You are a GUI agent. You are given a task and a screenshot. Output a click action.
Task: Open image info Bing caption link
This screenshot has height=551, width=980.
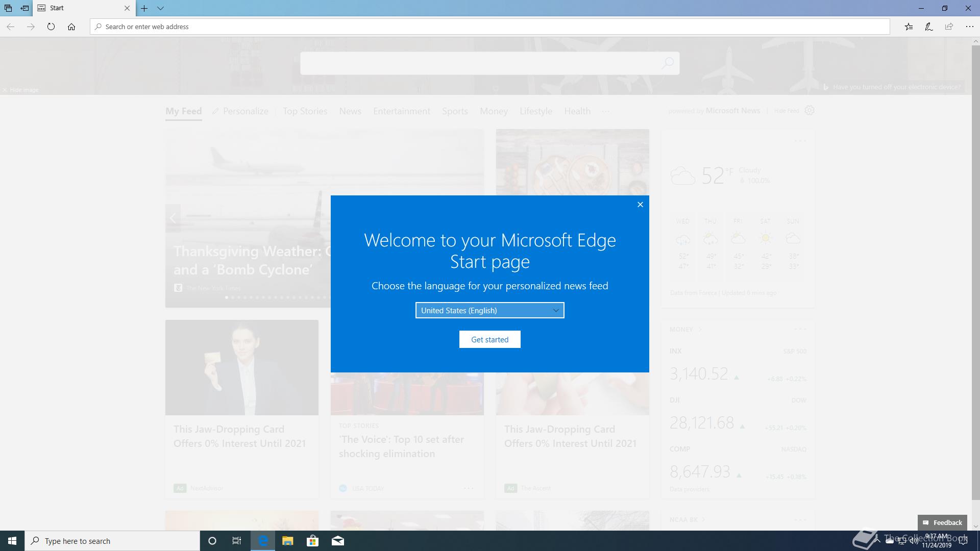pyautogui.click(x=892, y=87)
